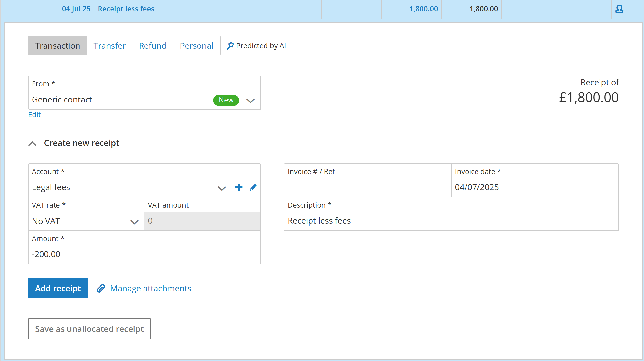
Task: Click the plus icon to add new account
Action: pyautogui.click(x=239, y=187)
